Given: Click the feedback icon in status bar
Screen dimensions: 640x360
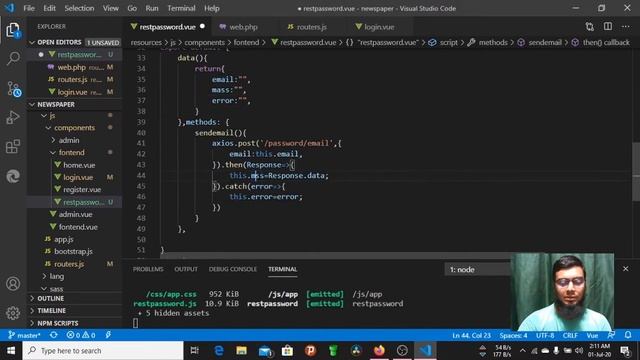Looking at the screenshot, I should tap(611, 335).
